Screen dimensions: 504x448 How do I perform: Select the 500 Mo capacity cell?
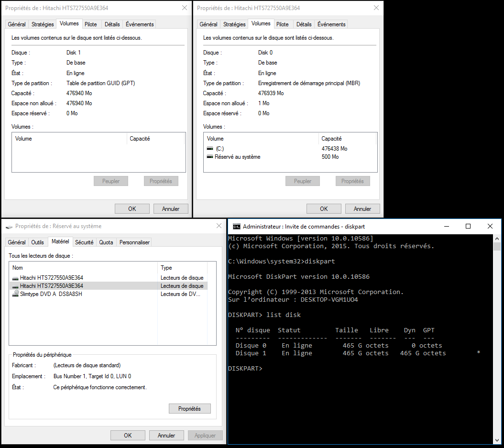coord(330,157)
